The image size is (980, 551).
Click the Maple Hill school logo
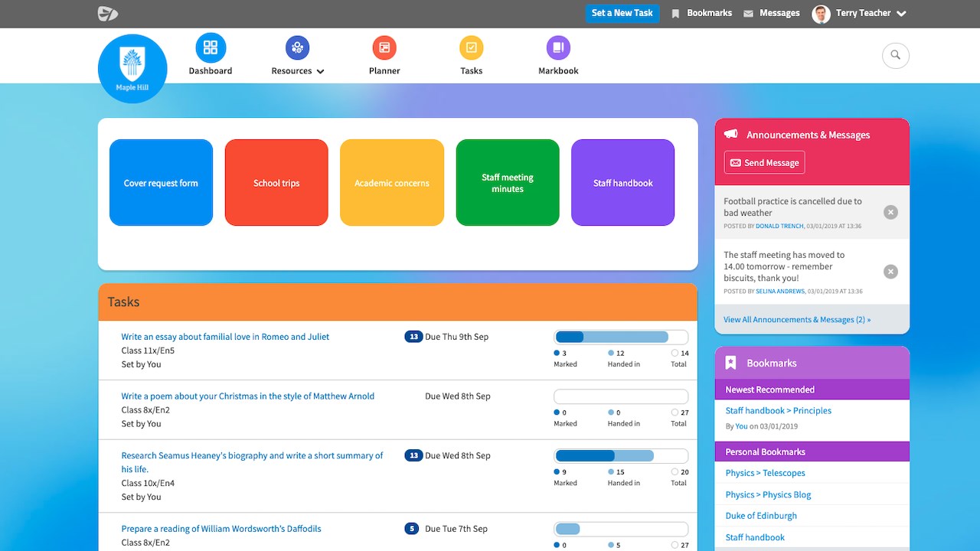point(132,69)
